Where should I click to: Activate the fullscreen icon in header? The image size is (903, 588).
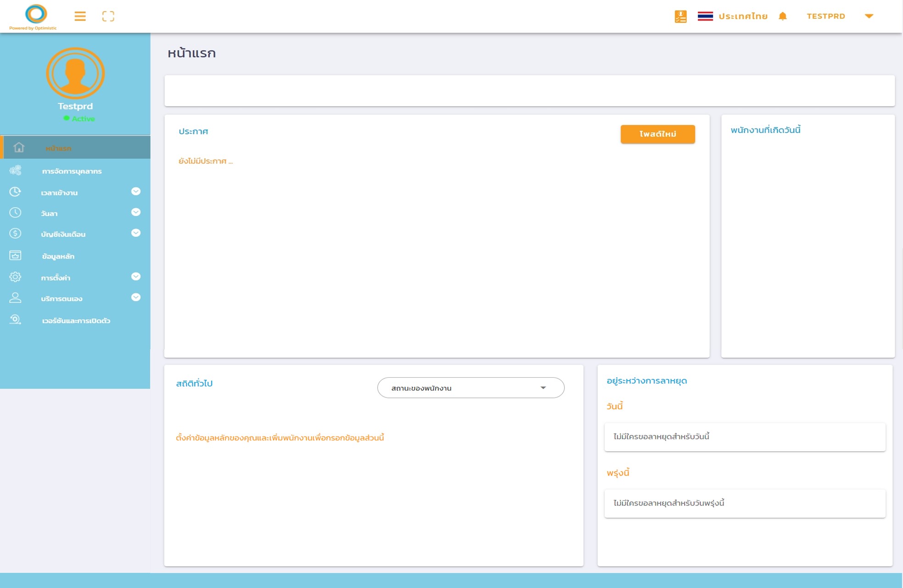108,17
